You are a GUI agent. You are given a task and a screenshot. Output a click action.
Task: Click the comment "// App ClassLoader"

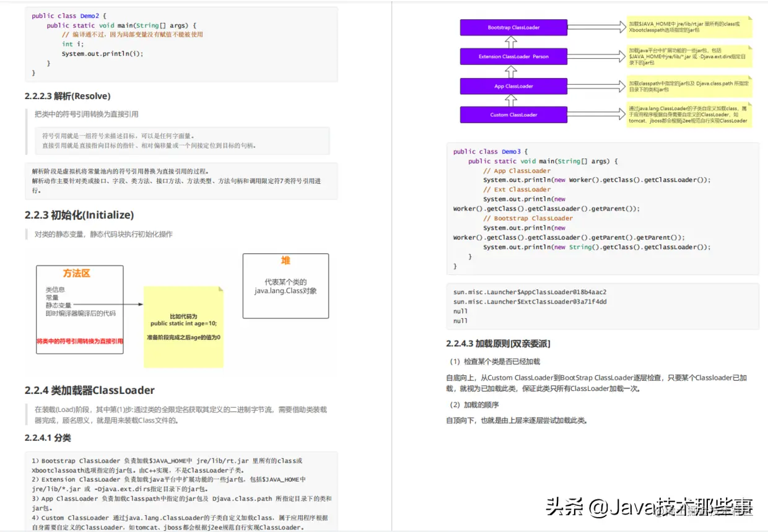click(517, 170)
